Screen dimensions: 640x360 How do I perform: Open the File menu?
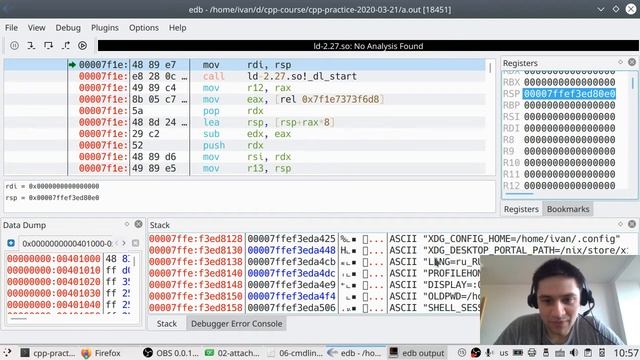[x=11, y=28]
